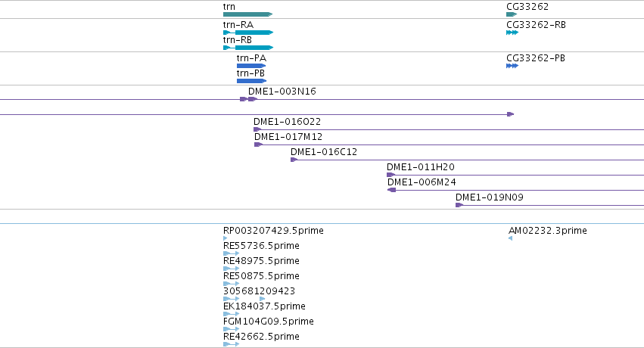Select the trn gene glyph
This screenshot has height=348, width=644.
[247, 14]
